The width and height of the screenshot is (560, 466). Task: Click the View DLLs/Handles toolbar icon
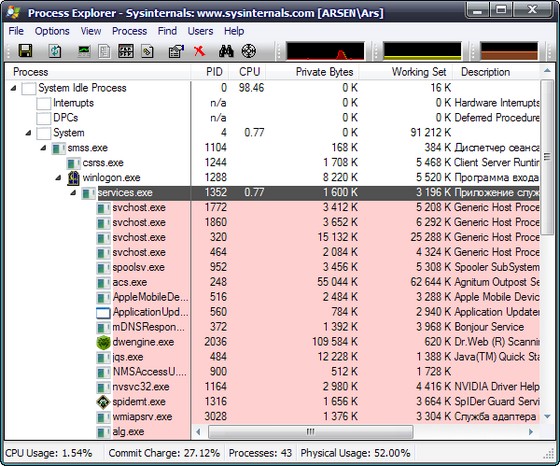point(147,51)
